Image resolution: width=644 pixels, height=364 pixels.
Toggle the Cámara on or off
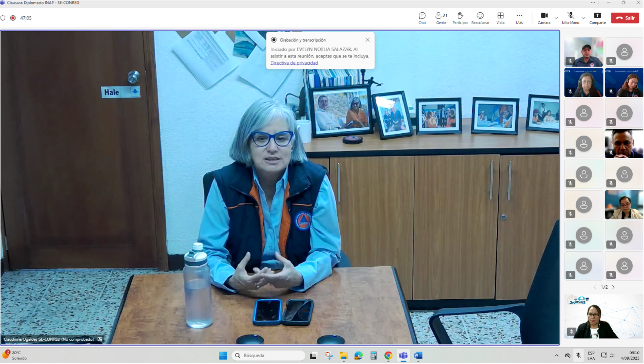click(544, 18)
